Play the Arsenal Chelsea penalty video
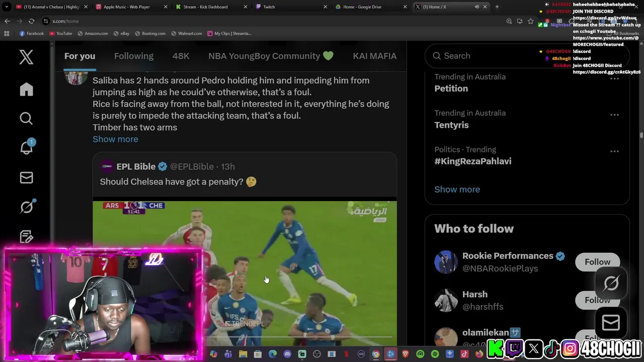 click(x=245, y=274)
